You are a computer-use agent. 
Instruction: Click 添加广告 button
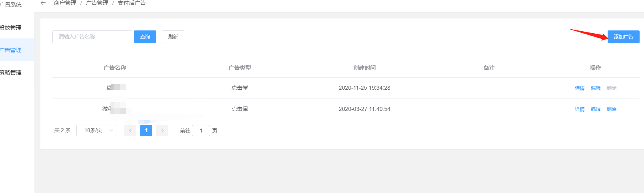tap(623, 37)
